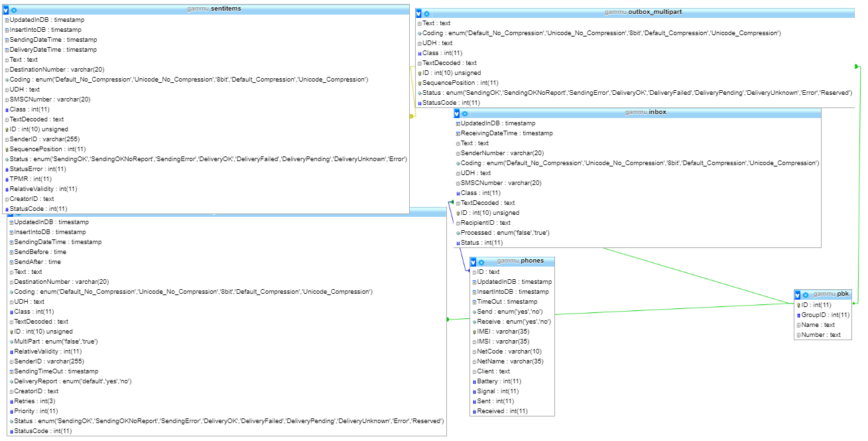Click the key icon beside pbk ID column
868x441 pixels.
point(798,305)
